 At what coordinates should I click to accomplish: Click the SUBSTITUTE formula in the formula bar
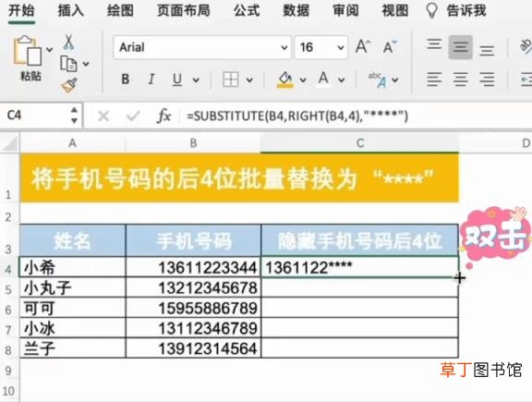click(297, 116)
